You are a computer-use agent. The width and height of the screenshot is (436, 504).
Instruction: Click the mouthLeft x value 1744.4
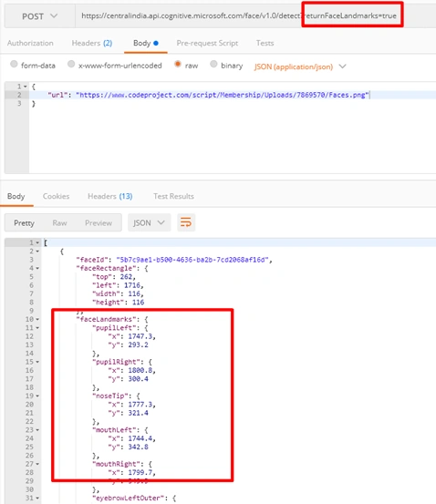pos(140,438)
